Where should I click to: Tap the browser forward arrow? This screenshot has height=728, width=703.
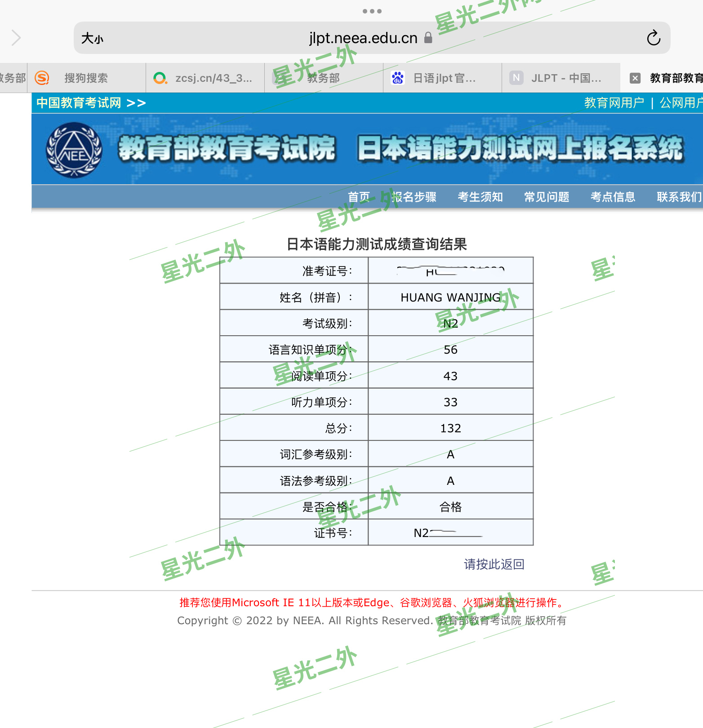coord(16,38)
